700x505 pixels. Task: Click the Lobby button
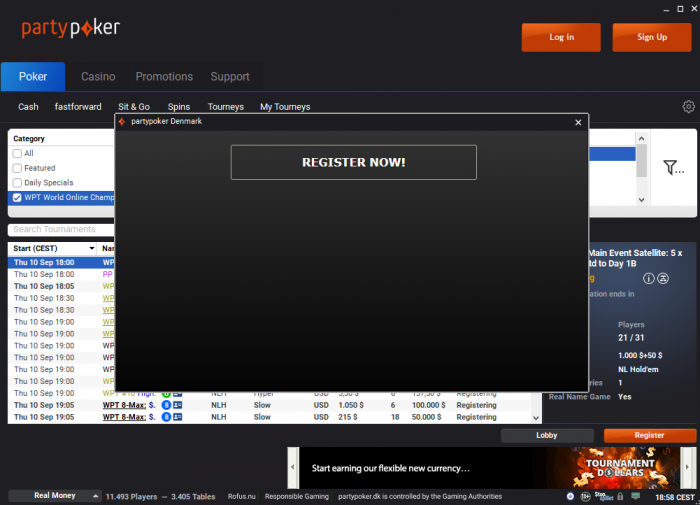[x=547, y=435]
